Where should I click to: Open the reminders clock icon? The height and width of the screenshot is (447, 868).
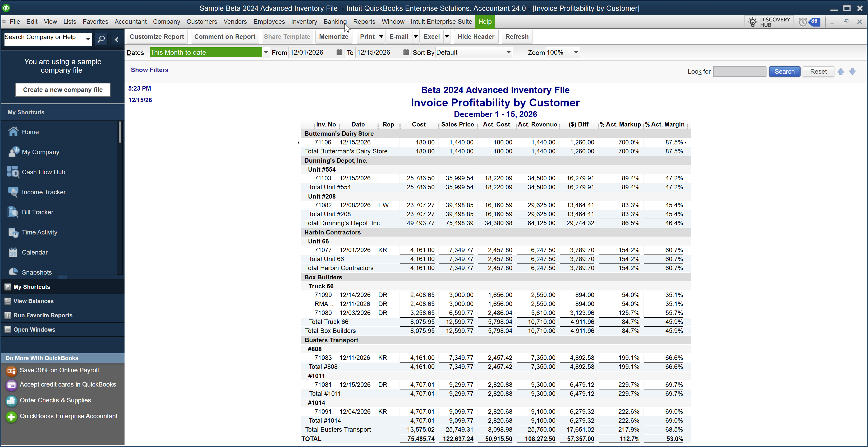tap(803, 22)
